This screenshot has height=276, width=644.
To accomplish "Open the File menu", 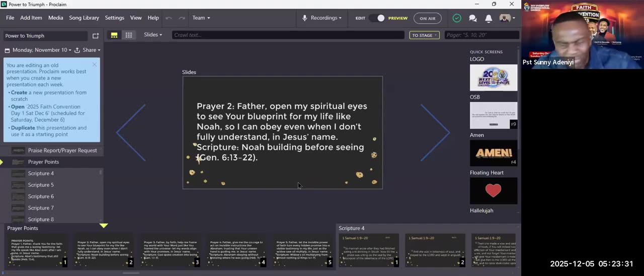I will click(10, 18).
